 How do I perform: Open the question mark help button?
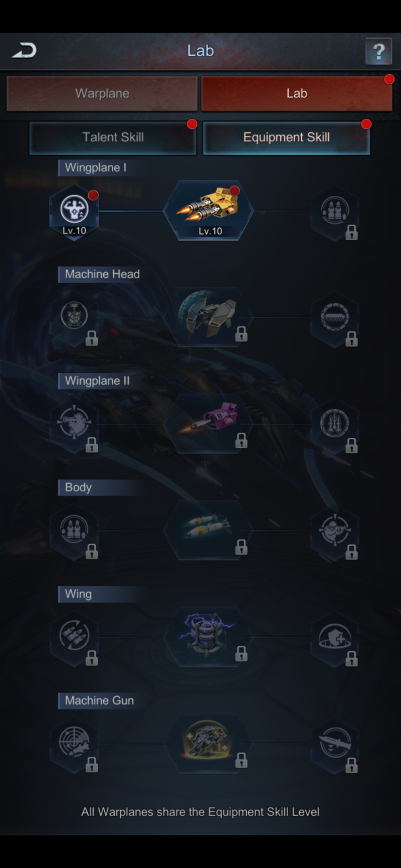coord(378,51)
